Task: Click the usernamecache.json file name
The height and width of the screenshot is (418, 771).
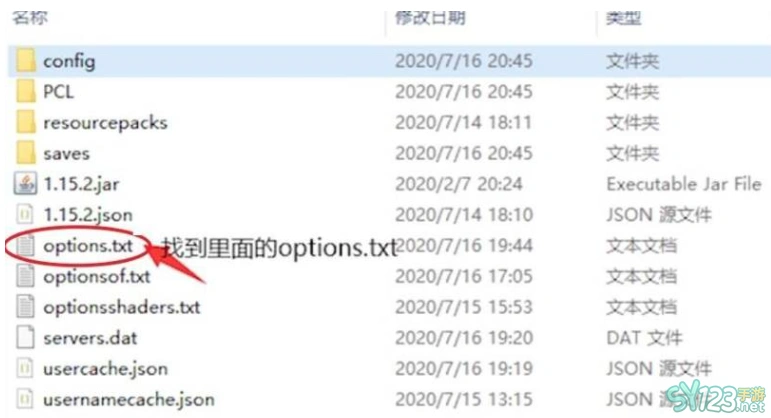Action: coord(129,399)
